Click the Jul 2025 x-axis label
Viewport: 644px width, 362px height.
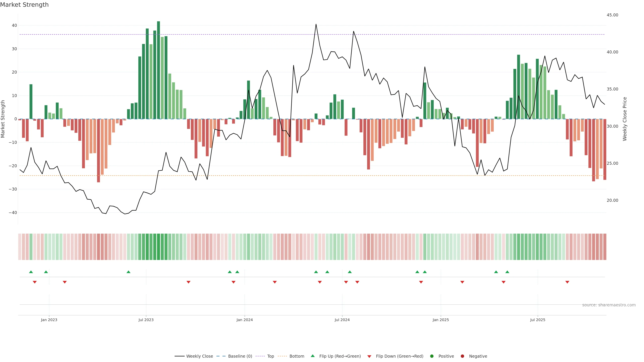point(538,320)
